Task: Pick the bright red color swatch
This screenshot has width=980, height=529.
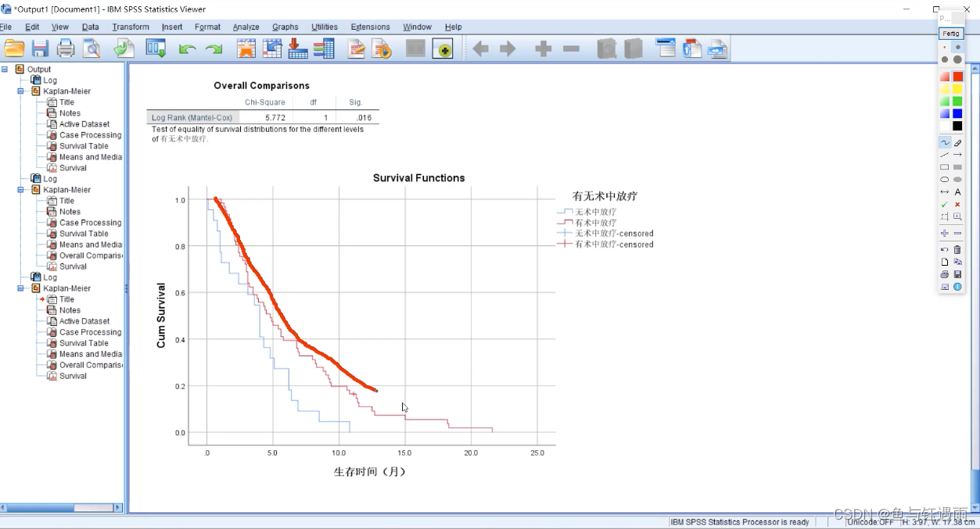Action: (957, 77)
